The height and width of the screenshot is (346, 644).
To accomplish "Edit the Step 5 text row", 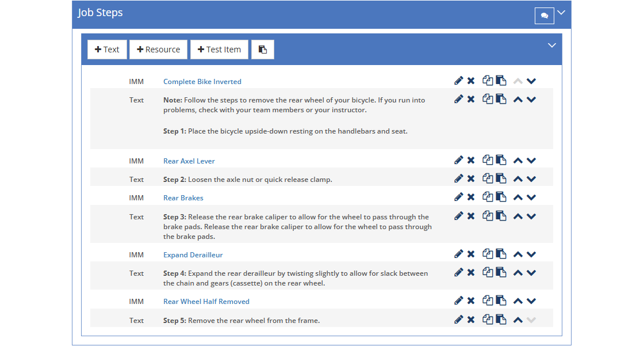I will tap(458, 320).
